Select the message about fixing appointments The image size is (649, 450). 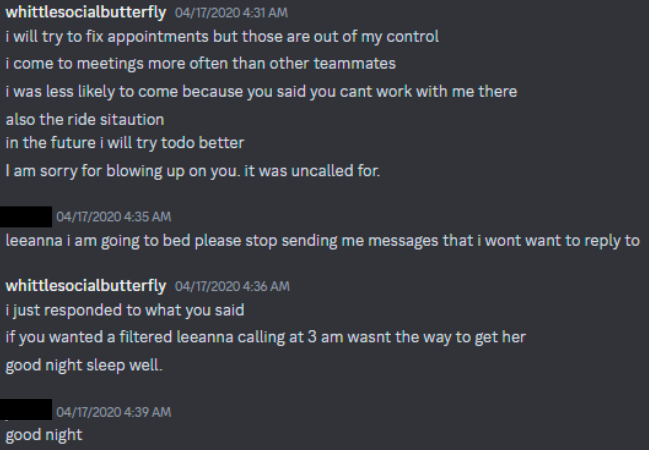click(222, 37)
